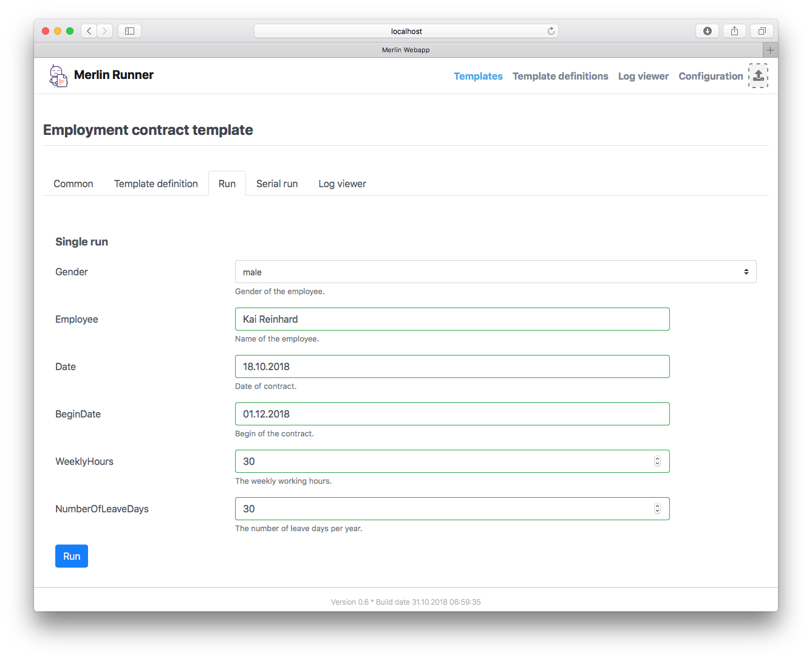This screenshot has height=660, width=812.
Task: Select the Date of contract field
Action: 452,366
